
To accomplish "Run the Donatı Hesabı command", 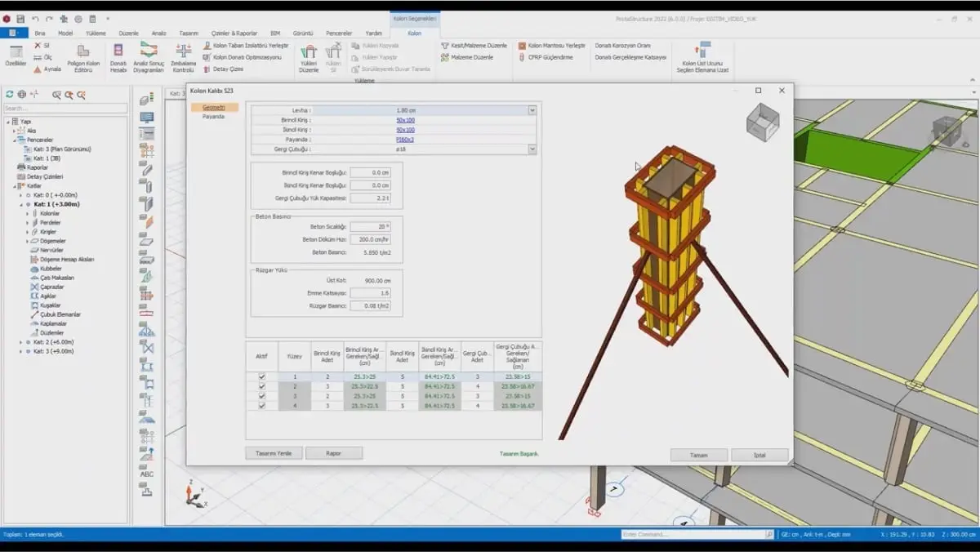I will pos(118,56).
